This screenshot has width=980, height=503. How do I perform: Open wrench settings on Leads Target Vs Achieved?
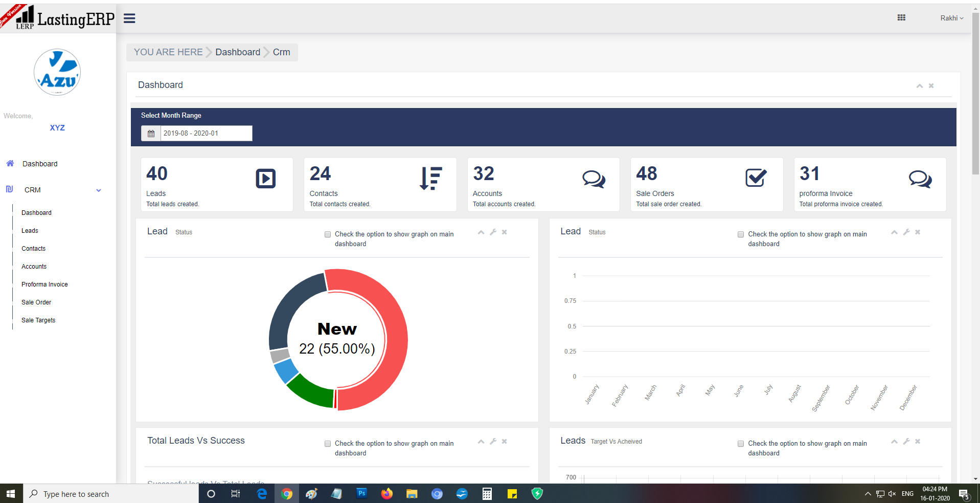(906, 442)
